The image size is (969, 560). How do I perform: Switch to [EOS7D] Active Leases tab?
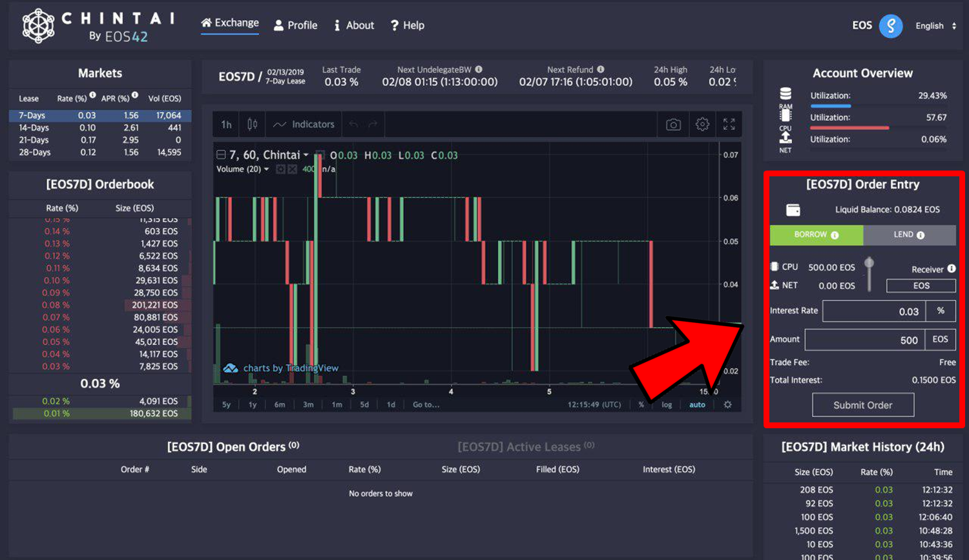tap(526, 447)
